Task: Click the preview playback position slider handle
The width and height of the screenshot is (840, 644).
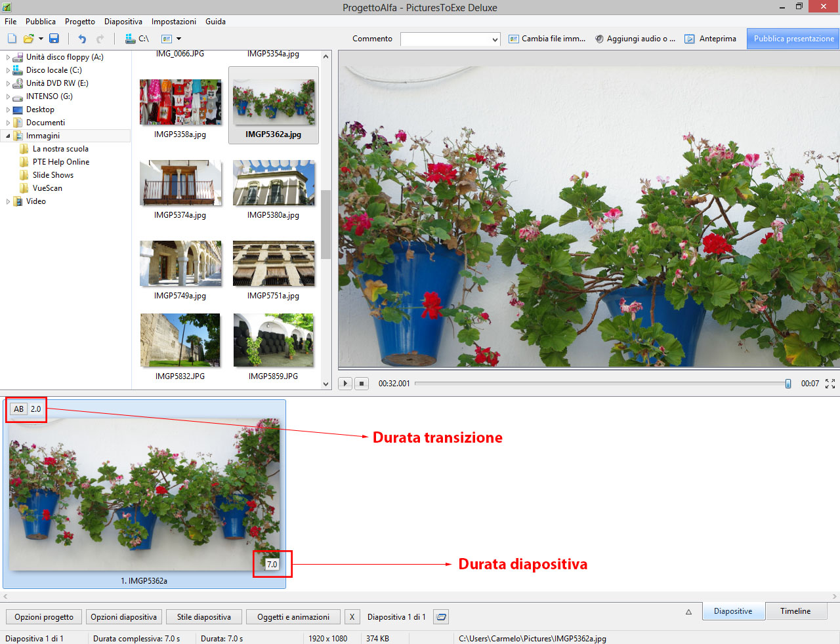Action: [788, 384]
